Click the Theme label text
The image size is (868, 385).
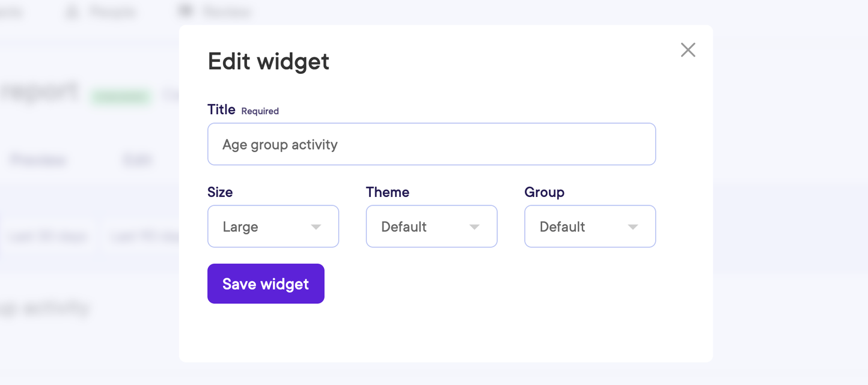pyautogui.click(x=387, y=192)
